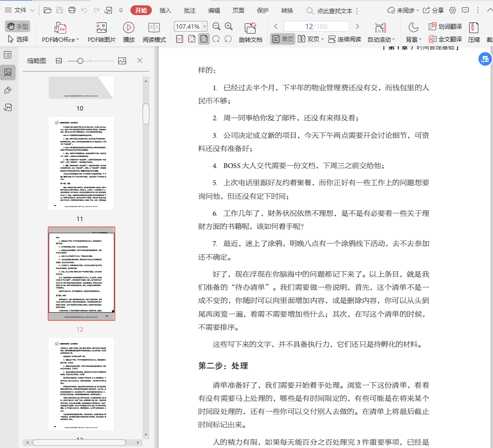
Task: Click the thumbnail panel vertical scrollbar
Action: click(x=146, y=114)
